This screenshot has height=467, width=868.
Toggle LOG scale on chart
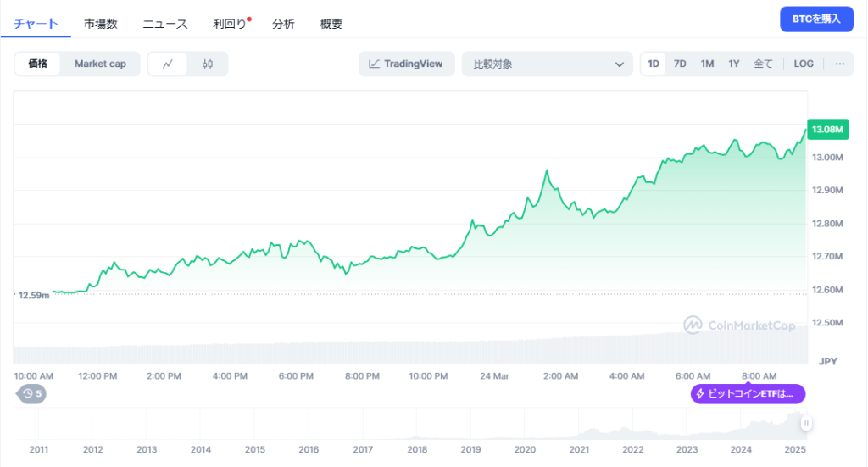click(804, 64)
